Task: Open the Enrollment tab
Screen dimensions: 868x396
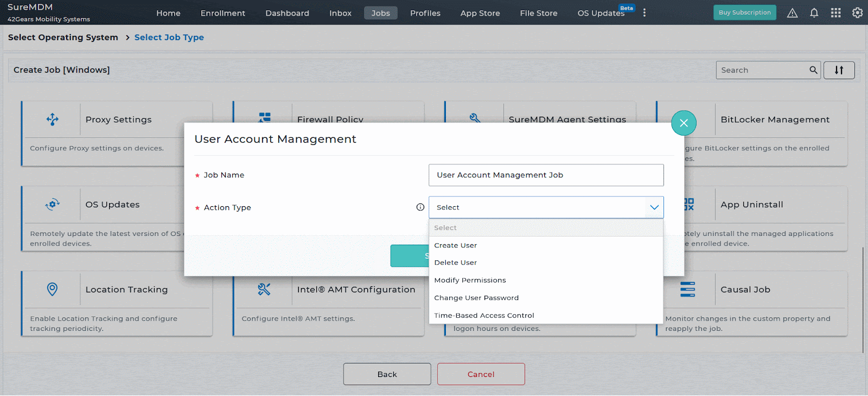Action: coord(223,13)
